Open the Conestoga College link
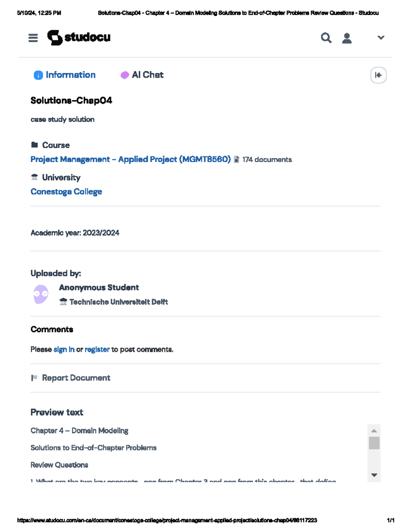 pos(66,191)
